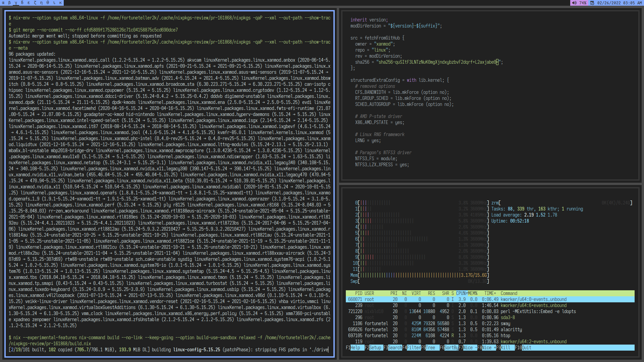
Task: Toggle F5 Tree view in htop
Action: [x=430, y=348]
